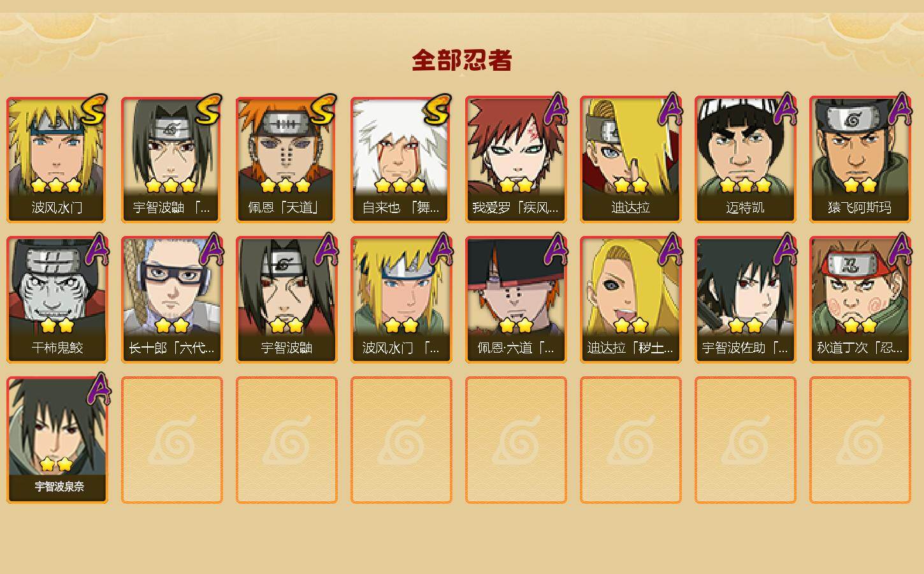Choose the A-rank 宇智波鼬 two-star card
924x574 pixels.
coord(287,300)
